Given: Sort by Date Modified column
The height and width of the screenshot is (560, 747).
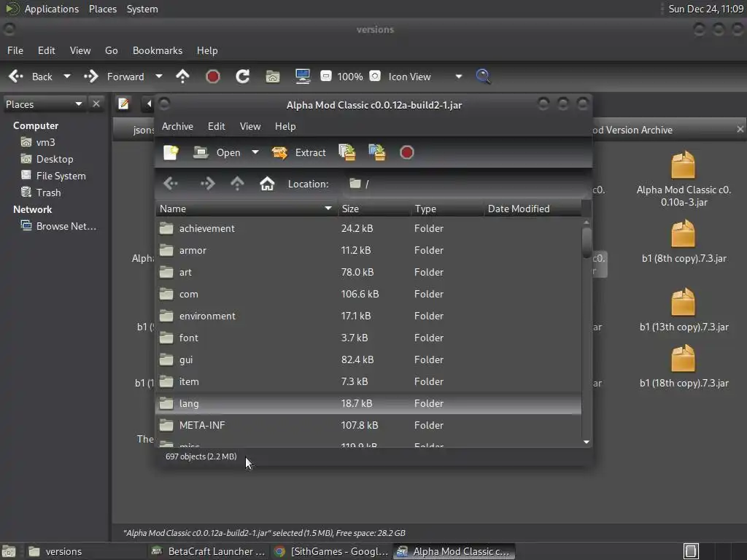Looking at the screenshot, I should click(533, 209).
